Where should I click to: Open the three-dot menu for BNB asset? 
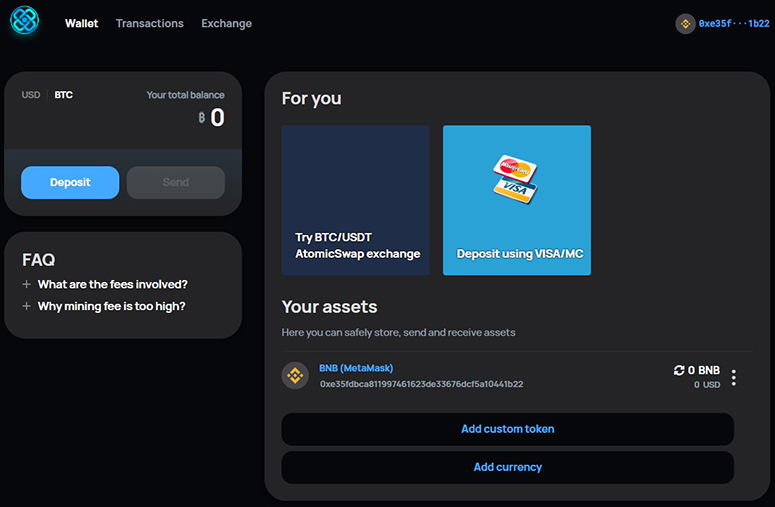(x=733, y=378)
